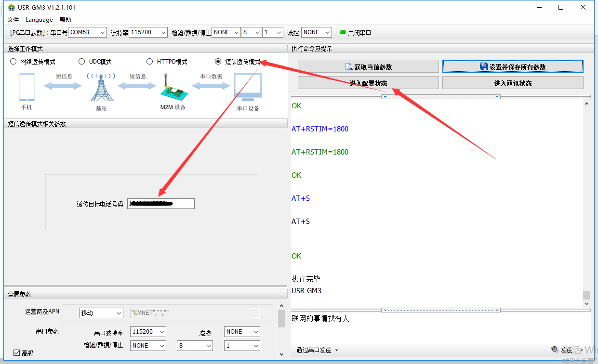This screenshot has width=598, height=364.
Task: Click 获取当前参数 button
Action: [368, 66]
